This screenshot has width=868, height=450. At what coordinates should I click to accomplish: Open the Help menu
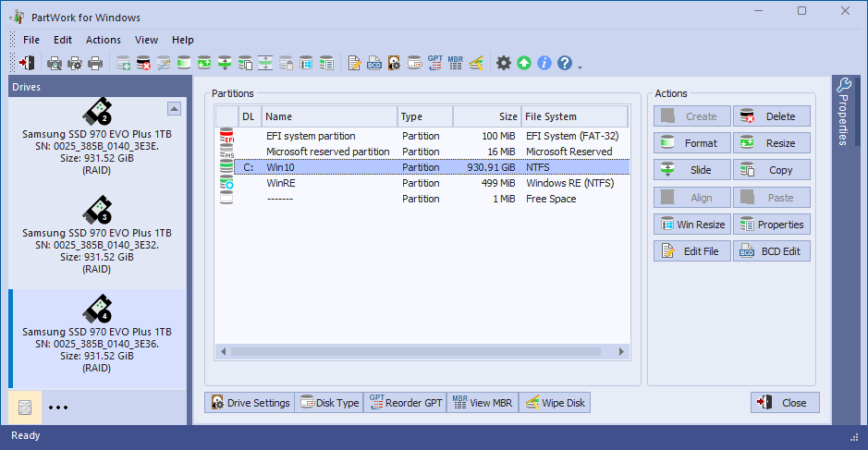(x=183, y=40)
